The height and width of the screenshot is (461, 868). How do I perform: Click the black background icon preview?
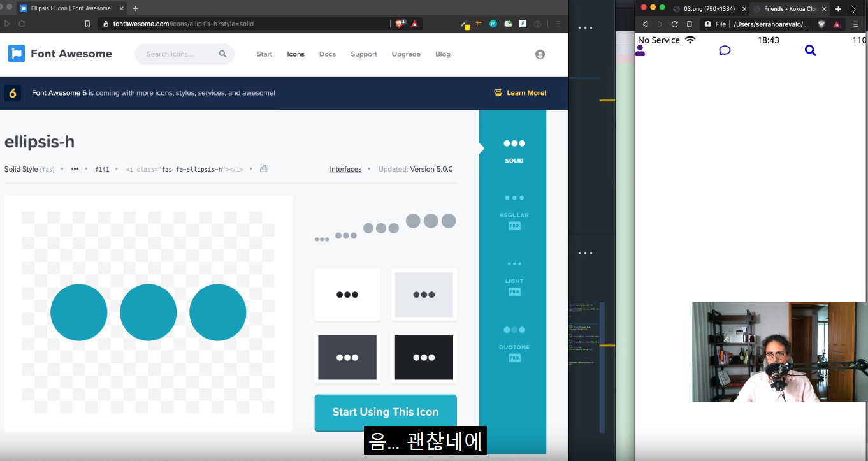[x=424, y=357]
